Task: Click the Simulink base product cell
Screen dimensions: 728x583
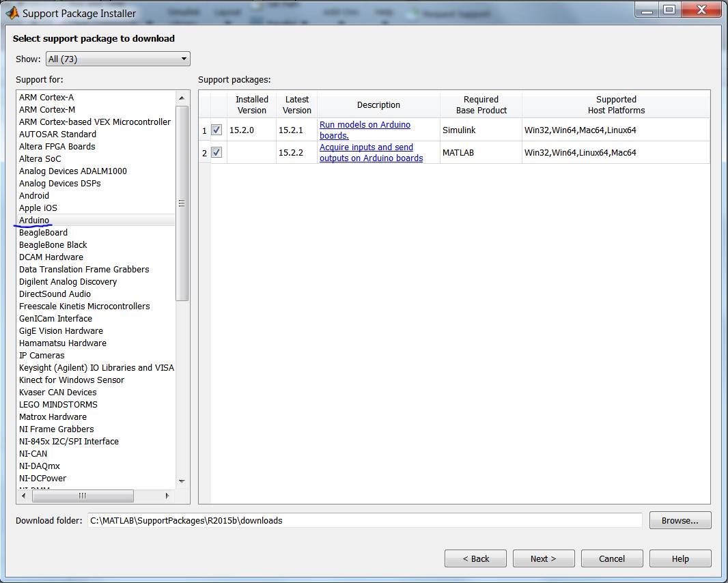Action: 481,130
